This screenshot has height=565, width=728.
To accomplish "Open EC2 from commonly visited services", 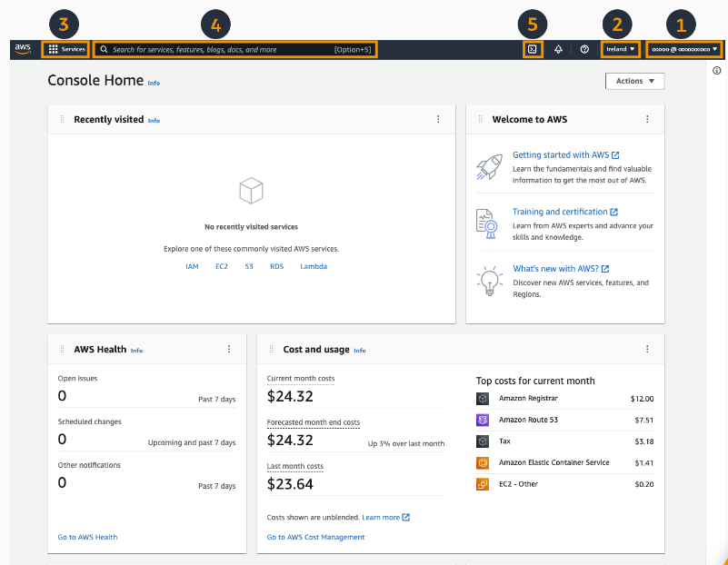I will (x=221, y=266).
